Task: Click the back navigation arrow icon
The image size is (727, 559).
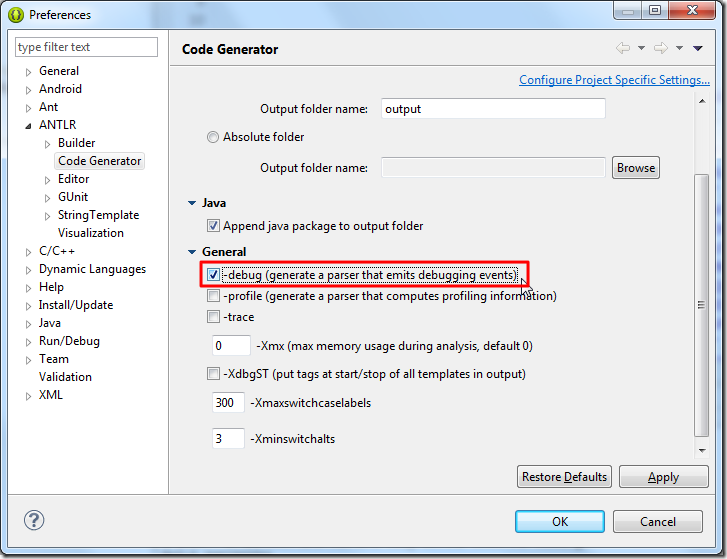Action: pos(623,48)
